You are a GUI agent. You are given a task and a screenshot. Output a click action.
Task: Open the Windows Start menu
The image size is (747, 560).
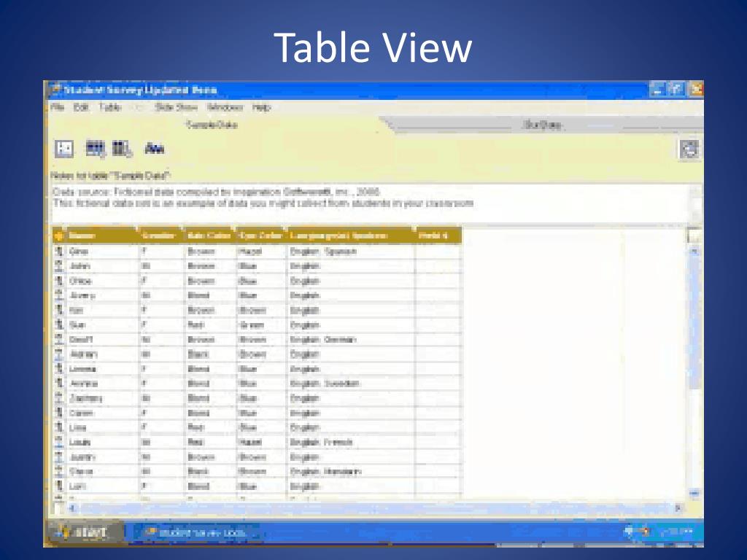(x=85, y=532)
